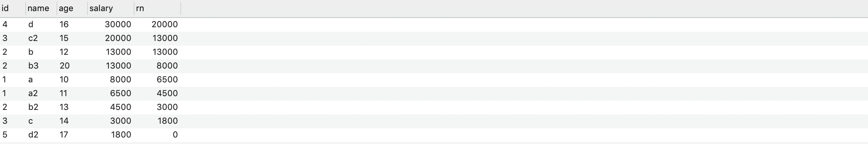Click the id column header

13,8
